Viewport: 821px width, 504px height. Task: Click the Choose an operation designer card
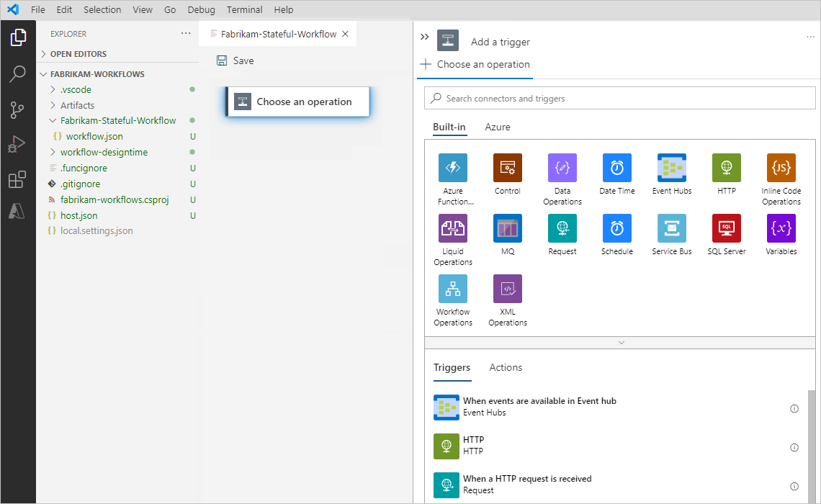click(297, 102)
